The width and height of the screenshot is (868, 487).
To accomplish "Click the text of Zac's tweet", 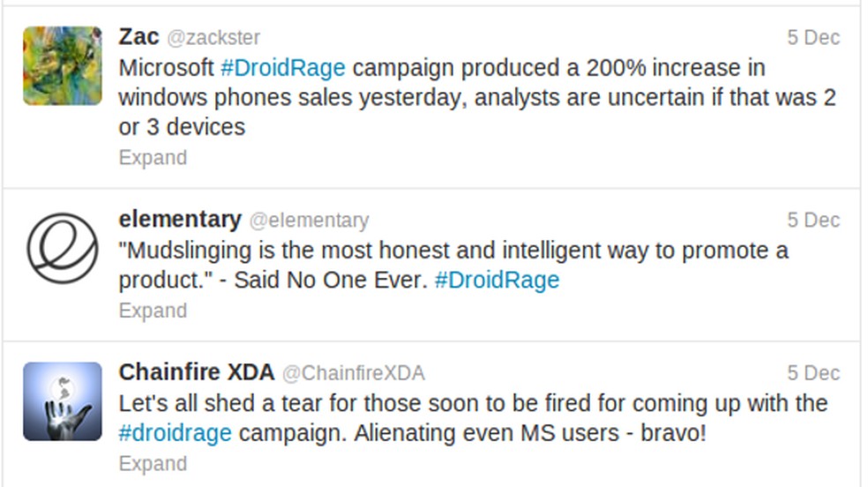I will pyautogui.click(x=476, y=97).
